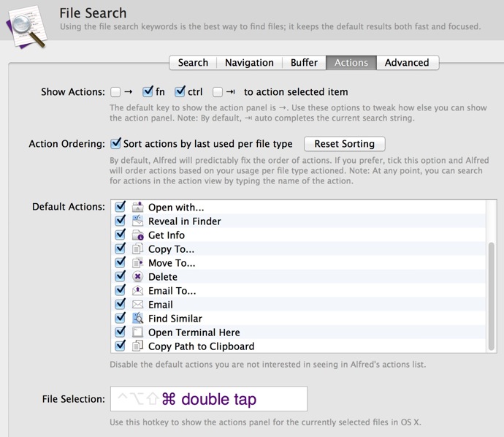
Task: Click the Open Terminal Here icon
Action: tap(137, 332)
